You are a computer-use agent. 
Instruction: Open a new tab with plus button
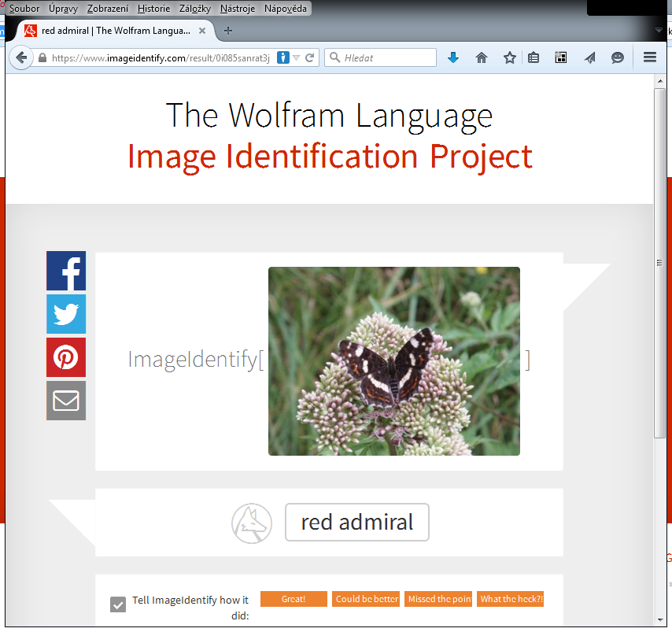[x=228, y=31]
